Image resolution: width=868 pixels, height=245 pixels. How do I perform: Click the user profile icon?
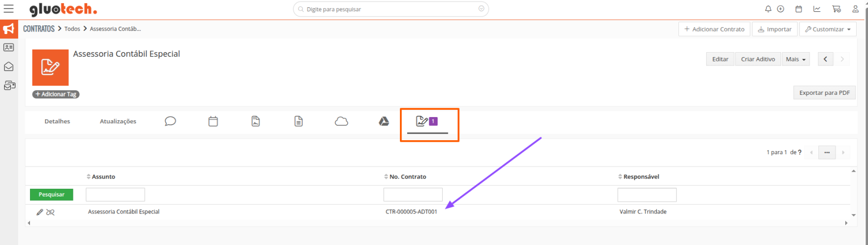pos(856,9)
